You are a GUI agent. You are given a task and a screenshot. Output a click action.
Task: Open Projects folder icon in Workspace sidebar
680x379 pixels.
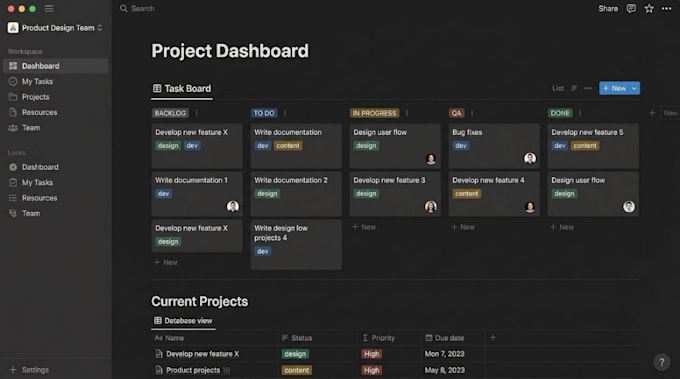tap(13, 97)
